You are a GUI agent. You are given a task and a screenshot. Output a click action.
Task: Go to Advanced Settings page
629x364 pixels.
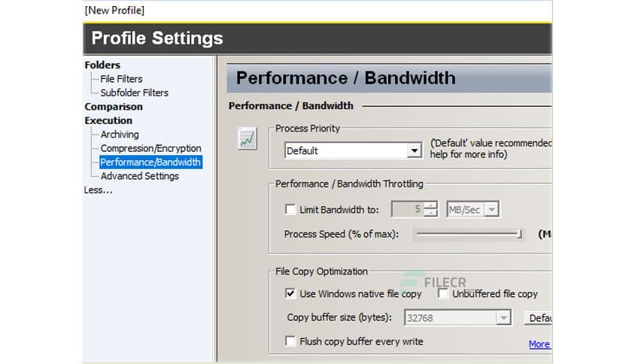(x=139, y=176)
